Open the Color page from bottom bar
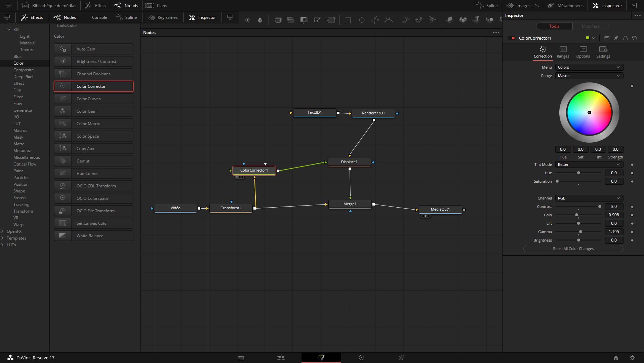Image resolution: width=644 pixels, height=363 pixels. [x=361, y=358]
